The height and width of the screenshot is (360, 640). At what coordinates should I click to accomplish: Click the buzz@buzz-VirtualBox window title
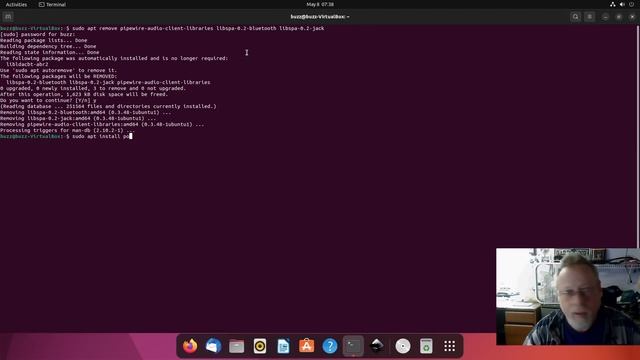click(320, 17)
